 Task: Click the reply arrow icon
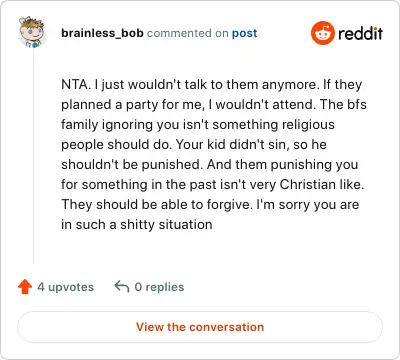point(122,286)
